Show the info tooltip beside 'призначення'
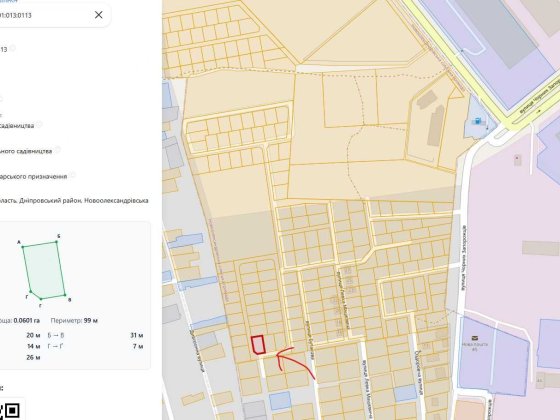The image size is (560, 420). (x=72, y=175)
